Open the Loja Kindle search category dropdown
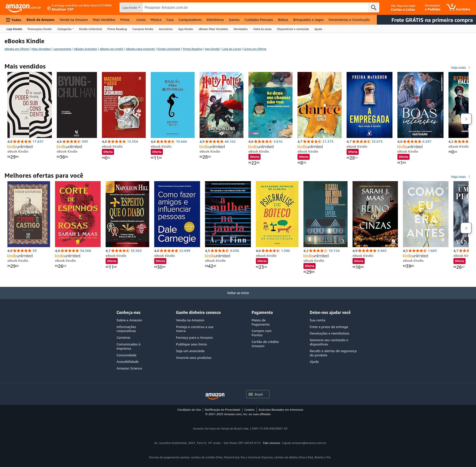 131,7
